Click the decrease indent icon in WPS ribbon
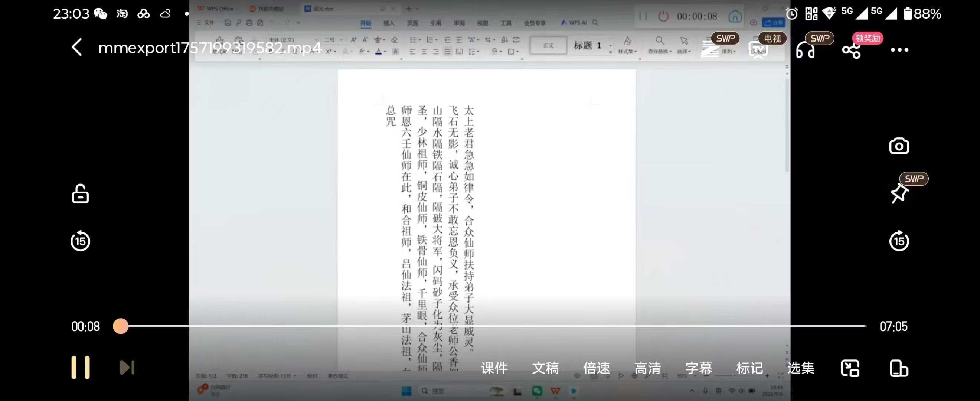Viewport: 980px width, 401px height. click(x=447, y=40)
